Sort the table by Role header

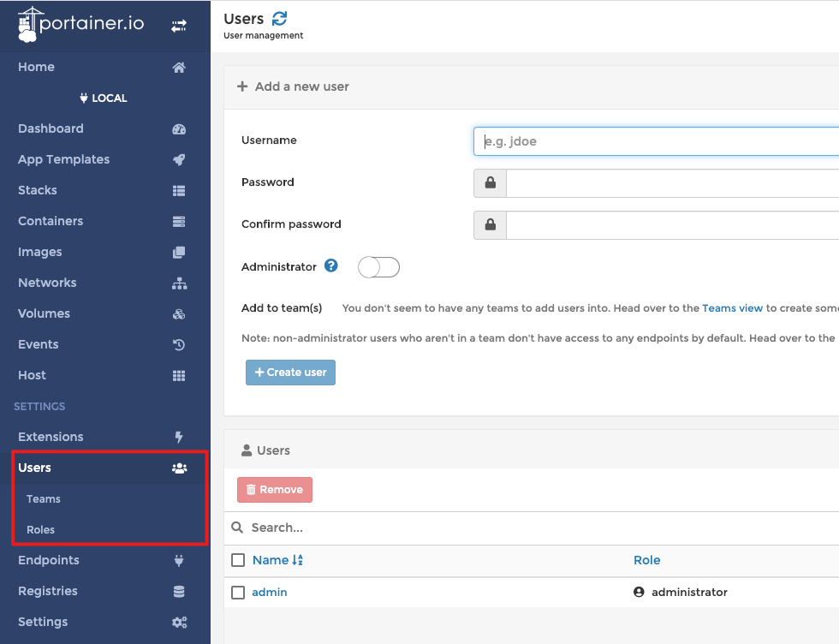click(646, 560)
